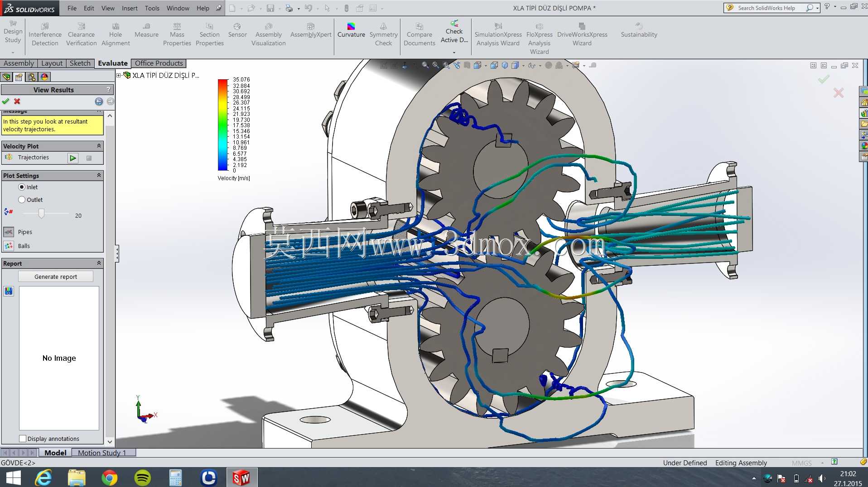
Task: Switch to the Layout tab
Action: pos(52,63)
